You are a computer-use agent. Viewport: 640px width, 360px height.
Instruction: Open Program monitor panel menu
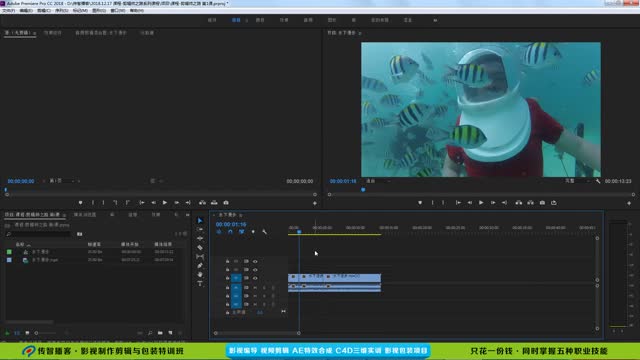pos(360,33)
